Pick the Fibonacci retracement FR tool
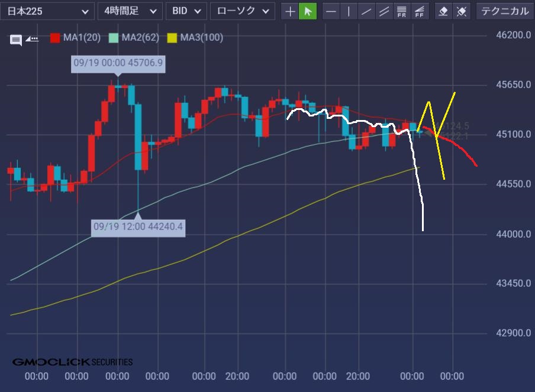Viewport: 535px width, 392px height. (402, 11)
